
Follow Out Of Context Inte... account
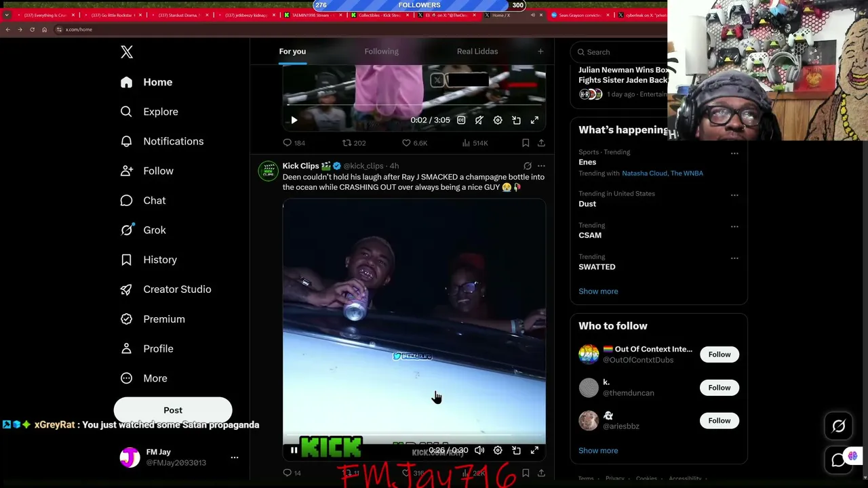pos(719,354)
